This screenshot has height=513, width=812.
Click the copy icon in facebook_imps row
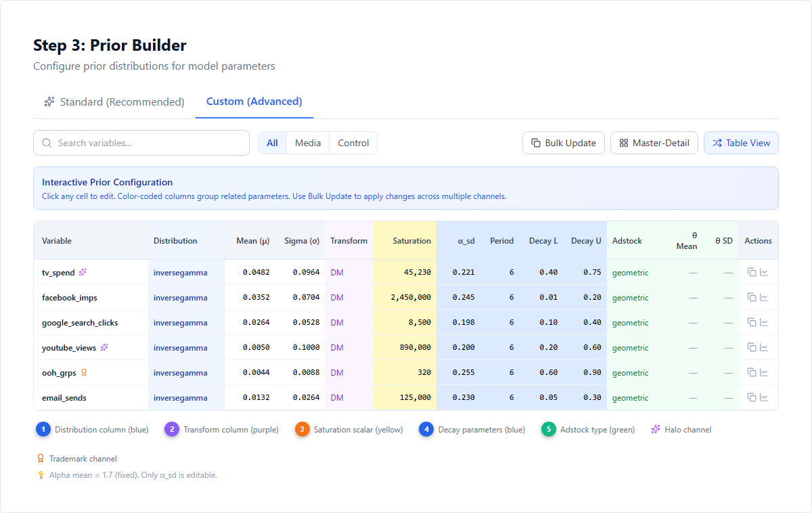coord(752,297)
